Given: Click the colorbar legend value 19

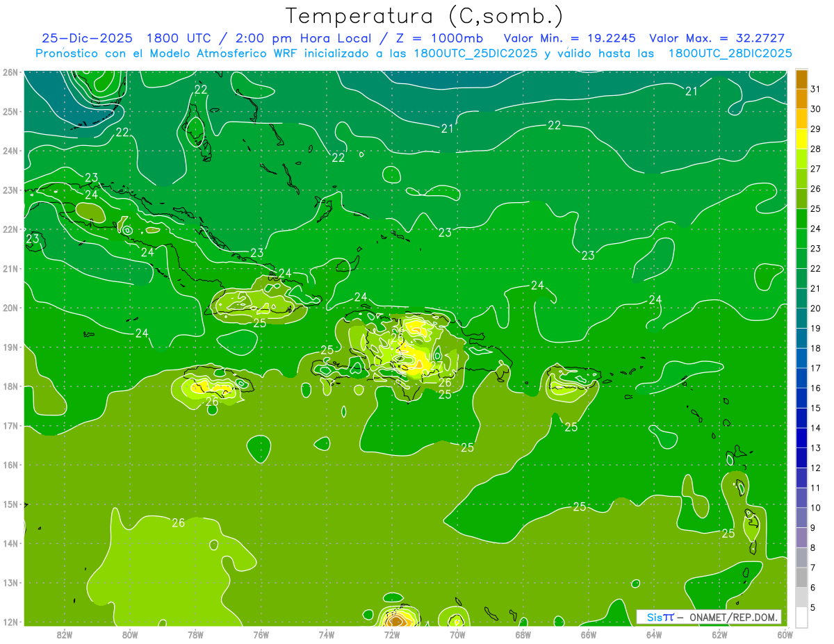Looking at the screenshot, I should [x=815, y=329].
